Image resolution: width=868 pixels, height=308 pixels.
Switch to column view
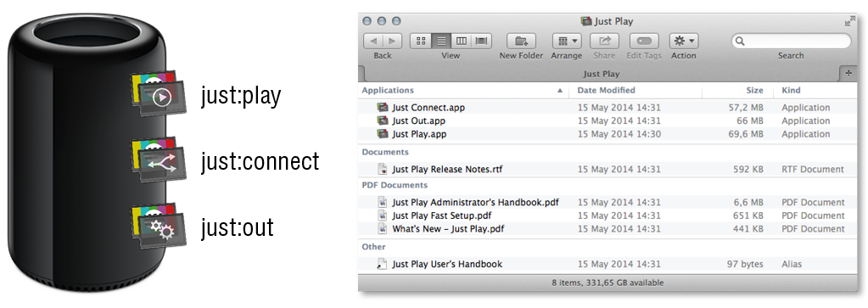461,41
